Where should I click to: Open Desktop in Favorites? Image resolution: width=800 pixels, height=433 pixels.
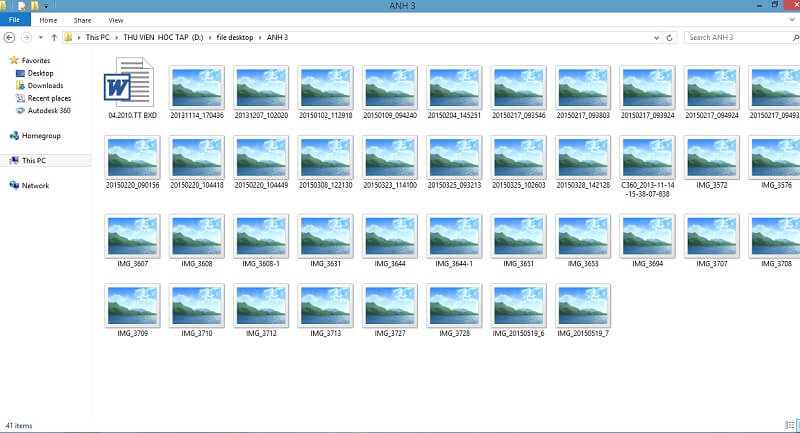pos(40,73)
